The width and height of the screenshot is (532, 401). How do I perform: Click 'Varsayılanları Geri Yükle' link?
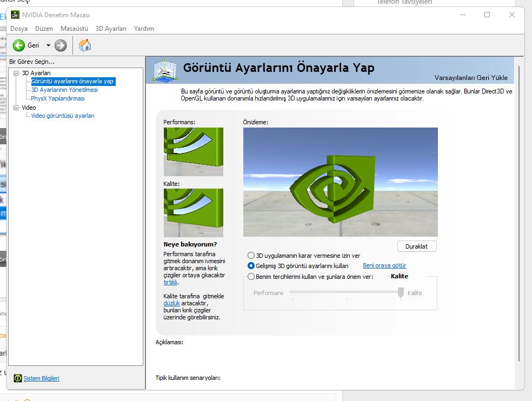click(x=471, y=78)
